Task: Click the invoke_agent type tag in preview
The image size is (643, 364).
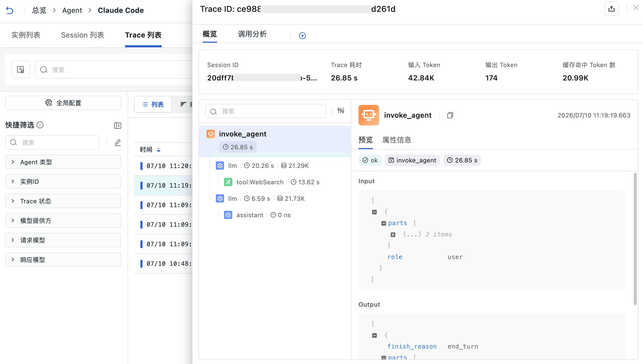Action: 412,160
